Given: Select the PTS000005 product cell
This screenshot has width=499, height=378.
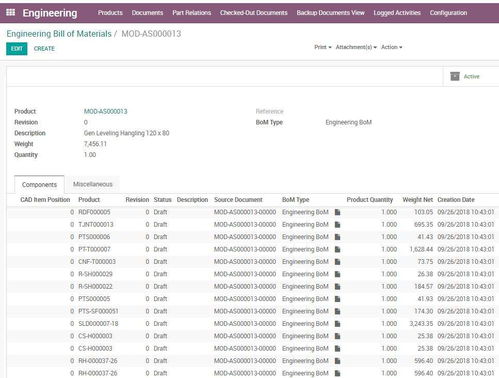Looking at the screenshot, I should tap(94, 299).
